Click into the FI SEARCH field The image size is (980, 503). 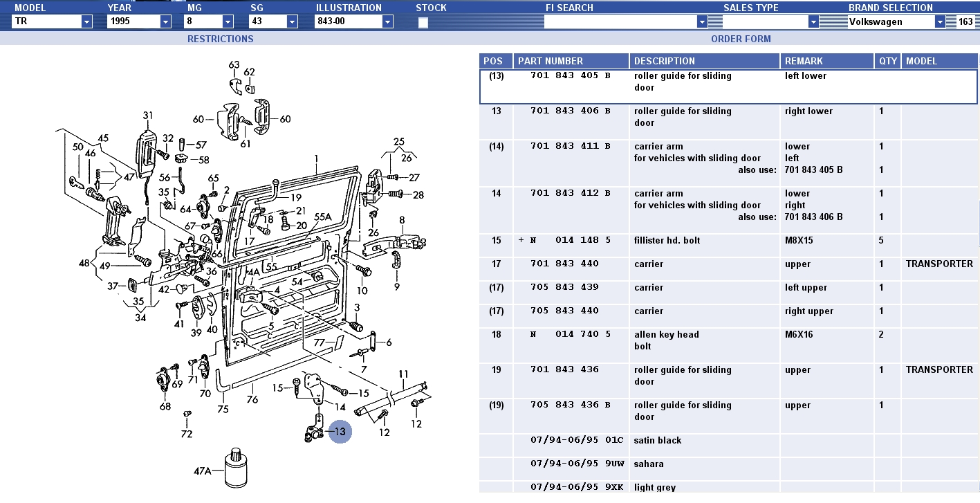pyautogui.click(x=620, y=21)
